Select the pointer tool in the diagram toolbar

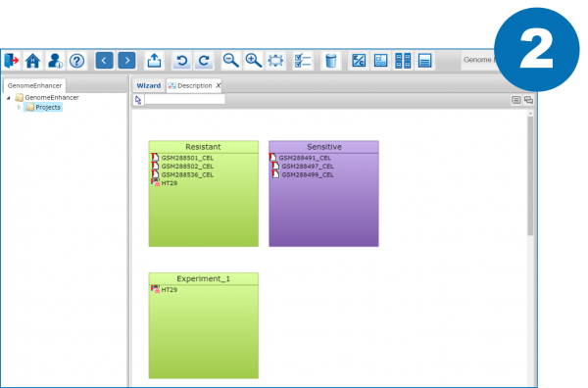coord(138,100)
